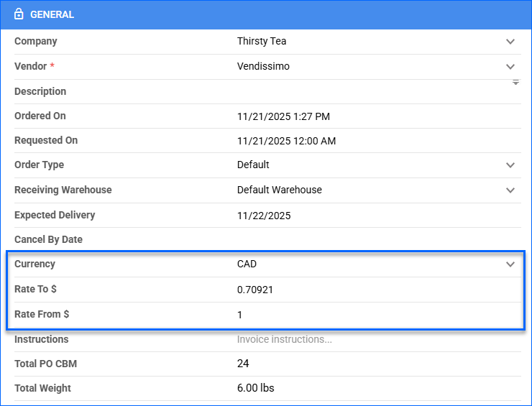This screenshot has width=532, height=406.
Task: Expand the Receiving Warehouse dropdown arrow
Action: coord(510,190)
